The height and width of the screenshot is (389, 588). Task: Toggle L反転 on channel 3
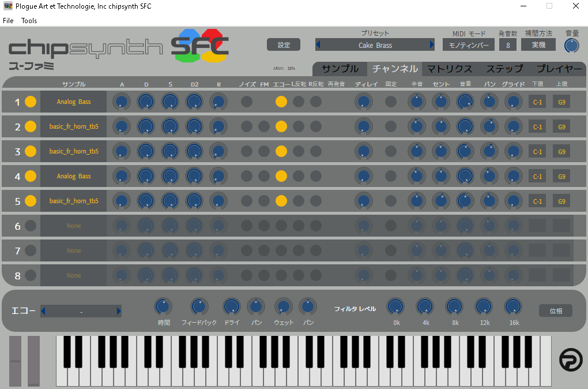(x=299, y=151)
